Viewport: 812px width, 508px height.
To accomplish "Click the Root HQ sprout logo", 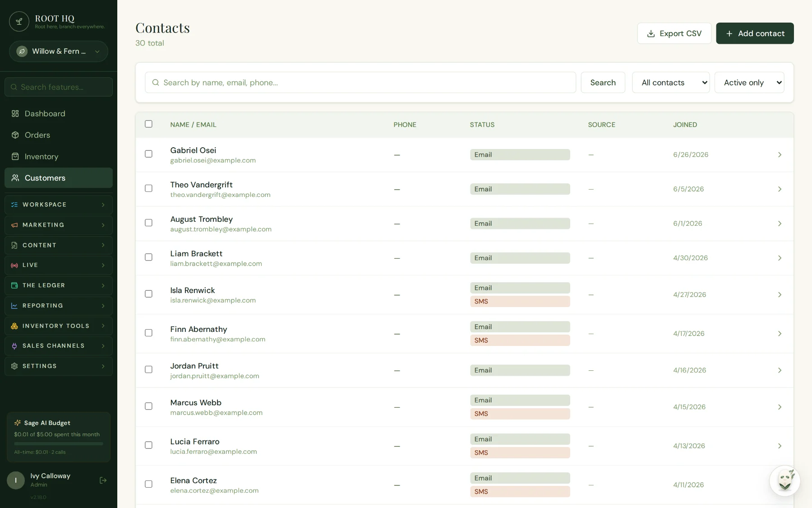I will pyautogui.click(x=19, y=21).
